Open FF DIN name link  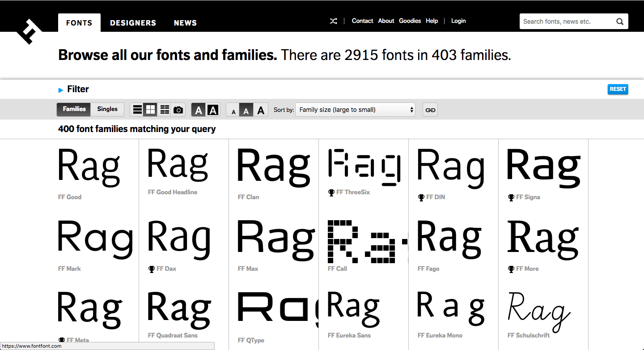tap(436, 197)
